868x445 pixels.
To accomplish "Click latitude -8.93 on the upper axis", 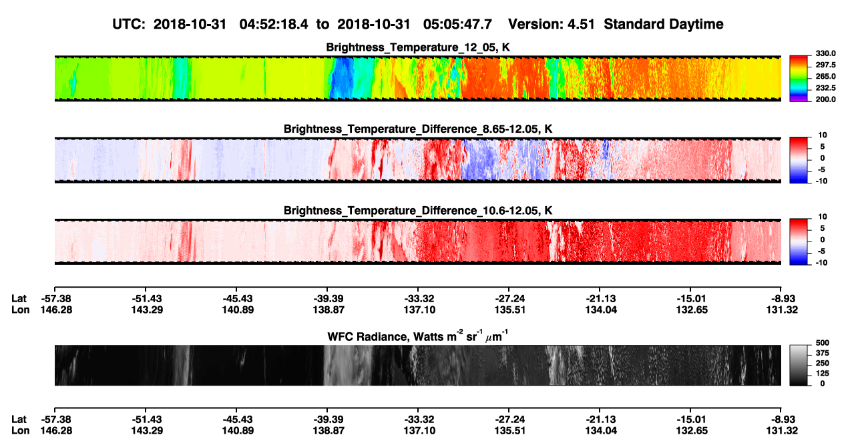I will (x=781, y=298).
